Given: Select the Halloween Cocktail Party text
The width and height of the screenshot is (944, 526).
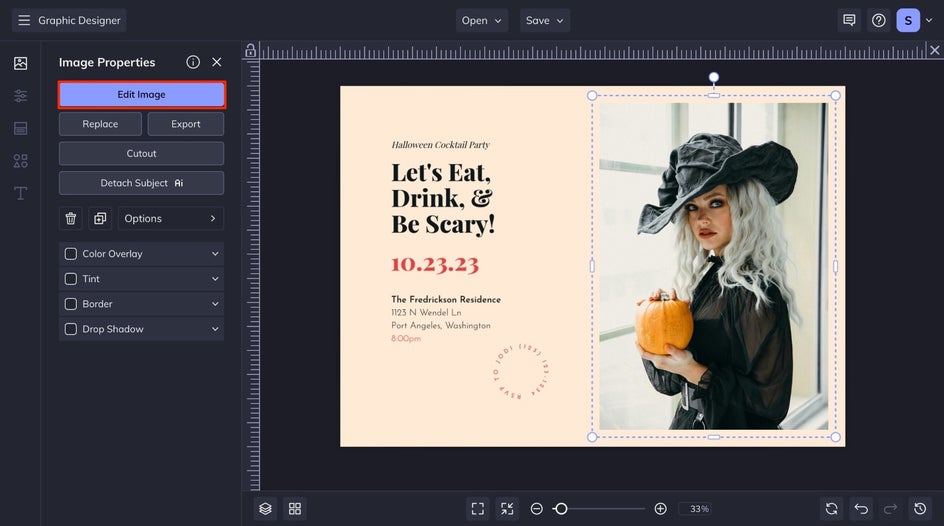Looking at the screenshot, I should coord(440,145).
